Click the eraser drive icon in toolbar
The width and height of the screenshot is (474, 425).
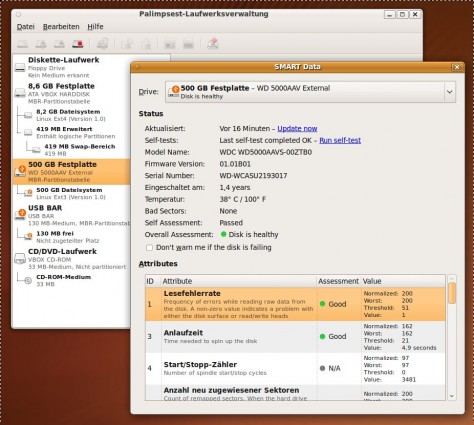(x=213, y=43)
